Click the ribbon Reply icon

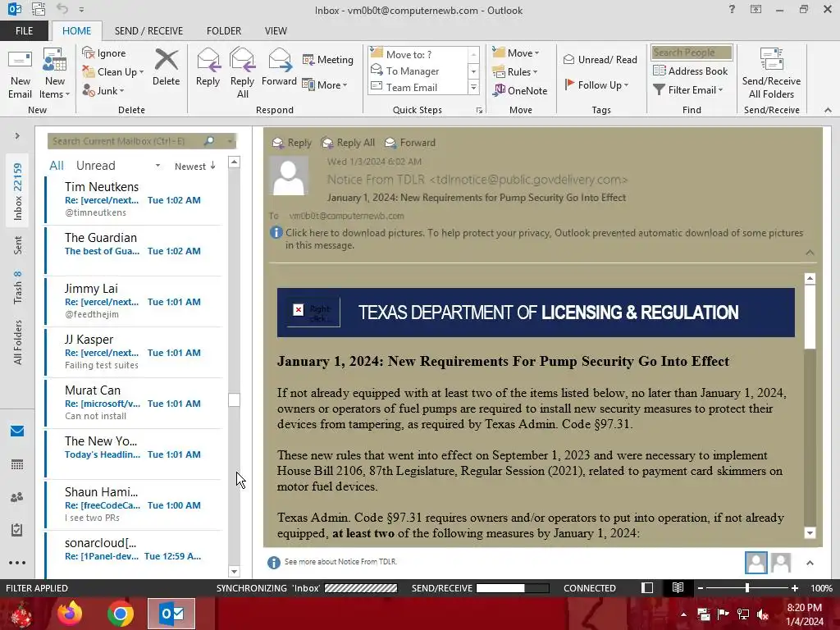click(208, 67)
